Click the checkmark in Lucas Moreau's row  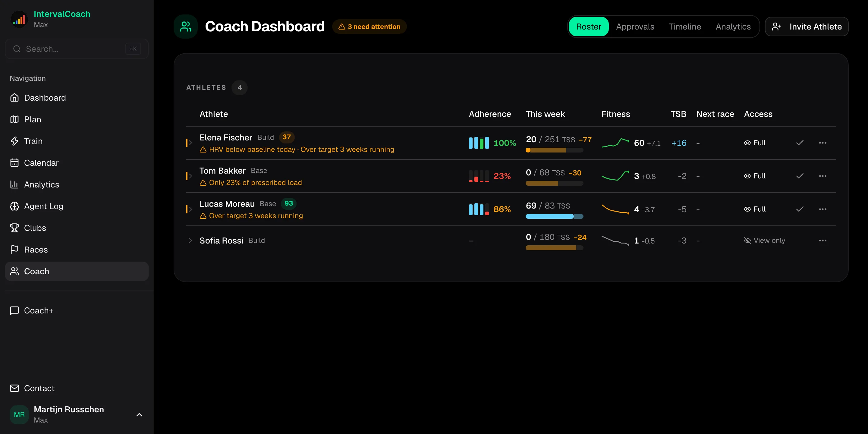tap(800, 209)
